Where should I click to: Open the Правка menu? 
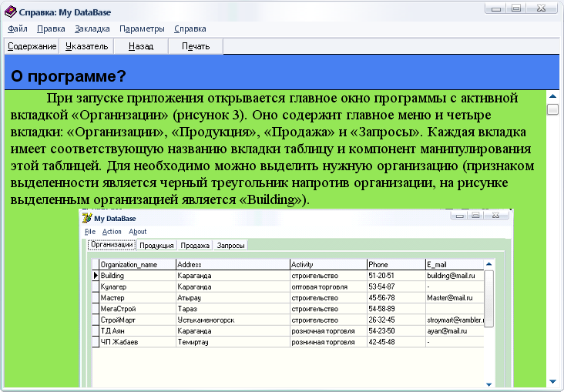tap(51, 28)
